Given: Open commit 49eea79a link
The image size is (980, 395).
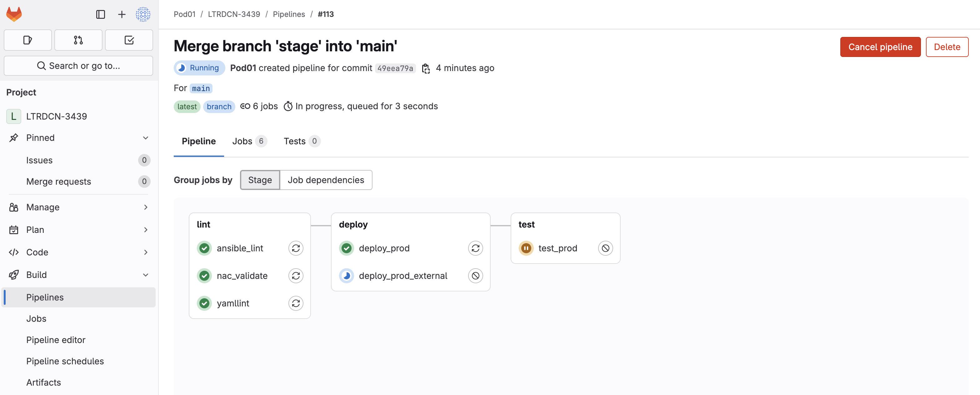Looking at the screenshot, I should click(x=395, y=68).
